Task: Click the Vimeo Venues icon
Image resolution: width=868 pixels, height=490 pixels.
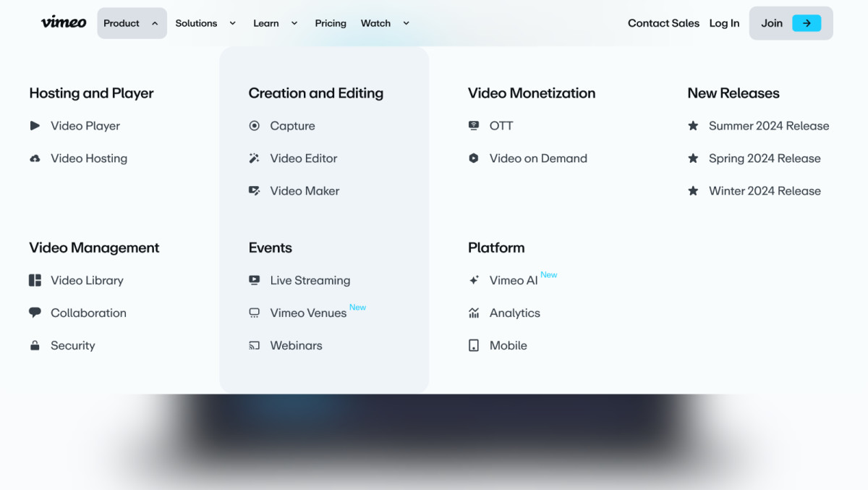Action: (x=254, y=313)
